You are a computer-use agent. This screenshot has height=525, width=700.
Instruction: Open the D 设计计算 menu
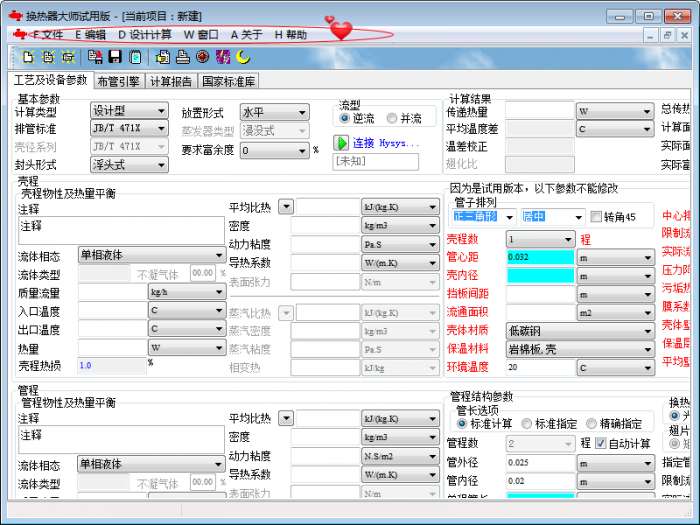pos(144,34)
